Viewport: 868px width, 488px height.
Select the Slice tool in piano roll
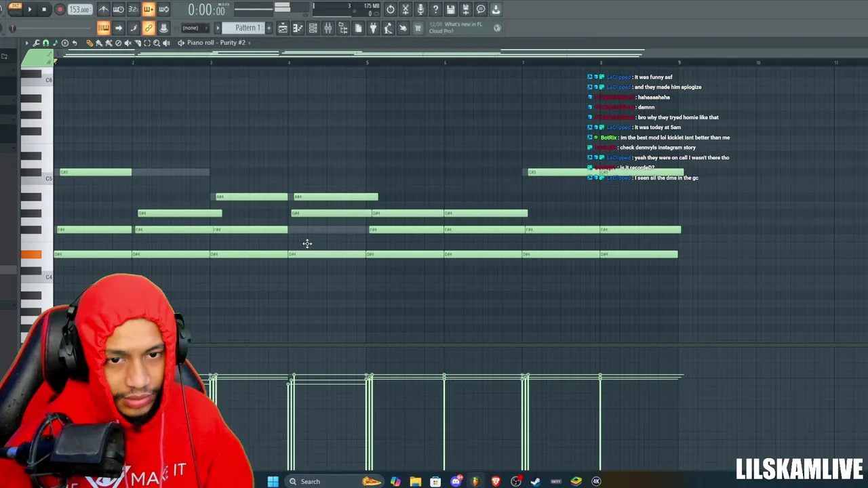138,43
